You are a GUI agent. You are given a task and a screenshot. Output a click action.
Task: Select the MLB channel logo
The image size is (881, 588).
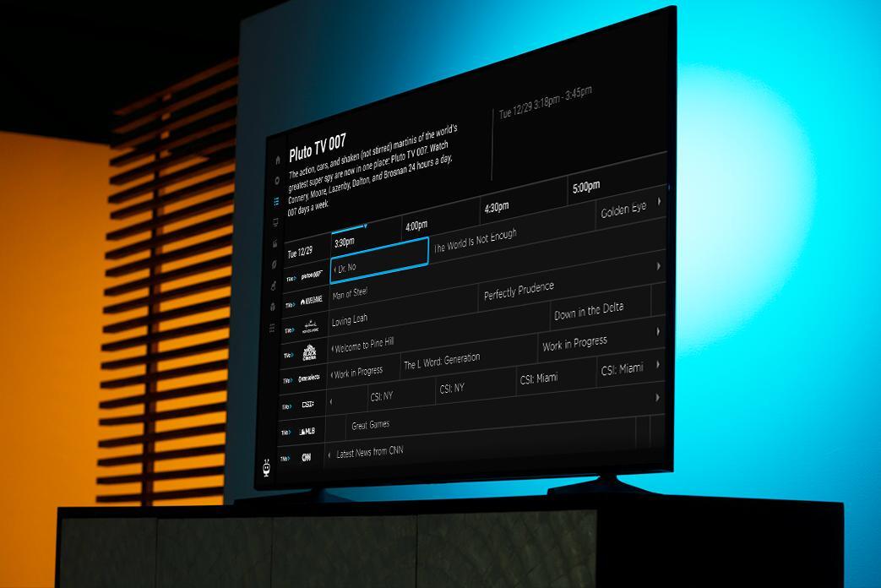pyautogui.click(x=307, y=432)
